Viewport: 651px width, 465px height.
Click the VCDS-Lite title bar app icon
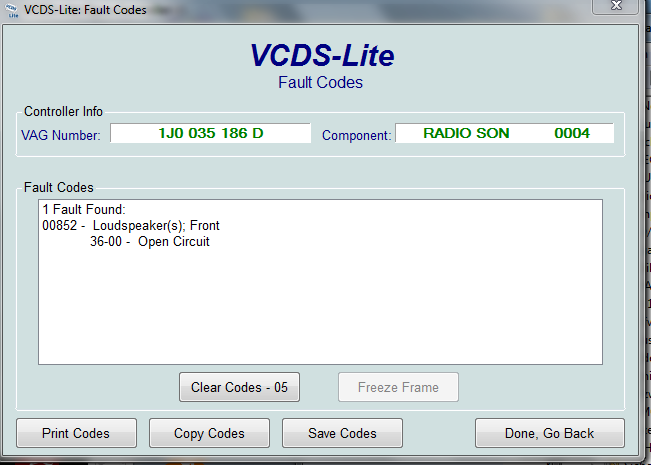(13, 10)
